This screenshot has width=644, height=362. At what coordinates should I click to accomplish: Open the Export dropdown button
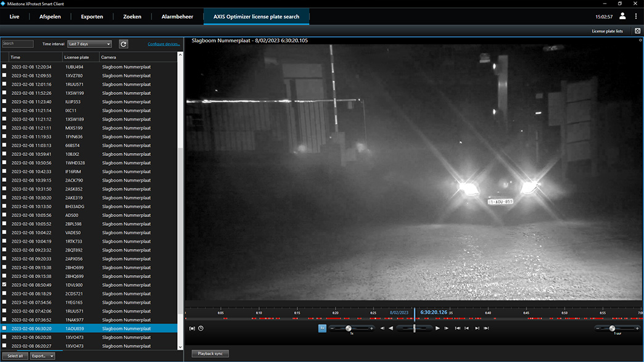pyautogui.click(x=43, y=356)
